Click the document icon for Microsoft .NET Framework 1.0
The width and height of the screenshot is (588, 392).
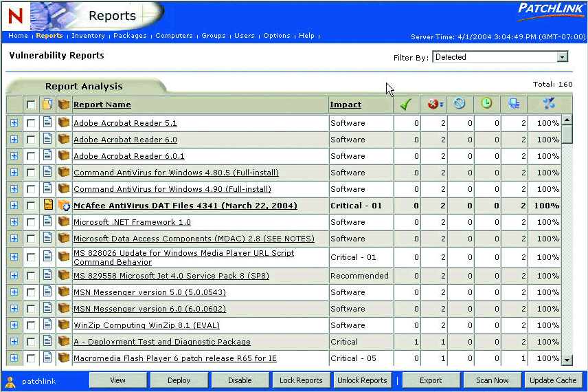[x=47, y=221]
